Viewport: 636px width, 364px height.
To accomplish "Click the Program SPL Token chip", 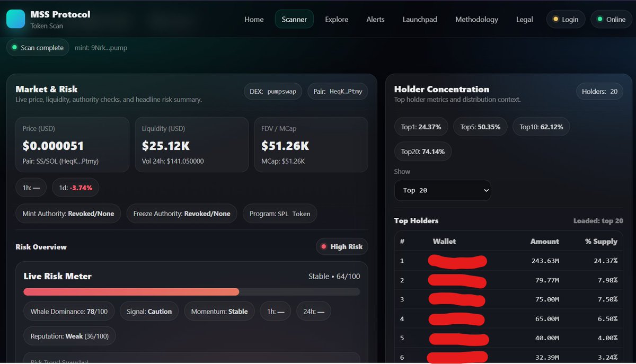I will [x=280, y=214].
